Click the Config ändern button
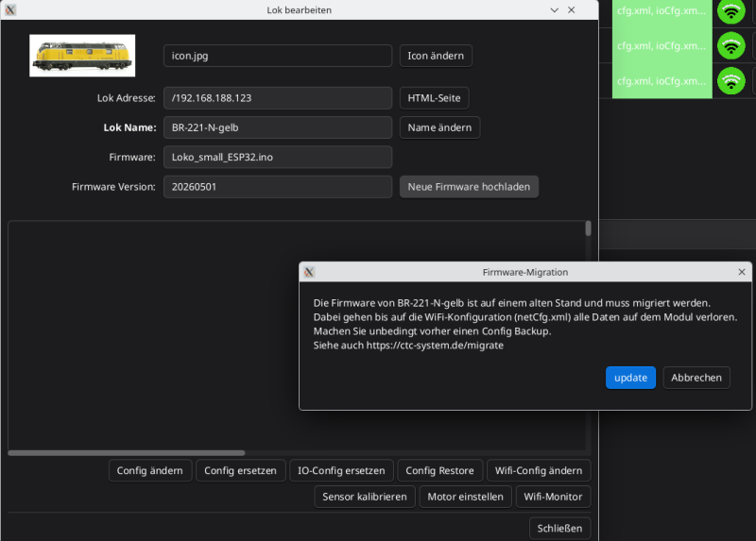 (x=150, y=471)
